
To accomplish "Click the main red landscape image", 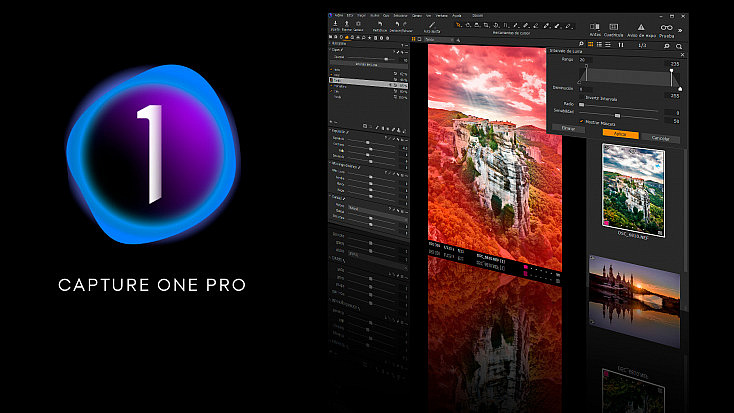I will [x=495, y=157].
